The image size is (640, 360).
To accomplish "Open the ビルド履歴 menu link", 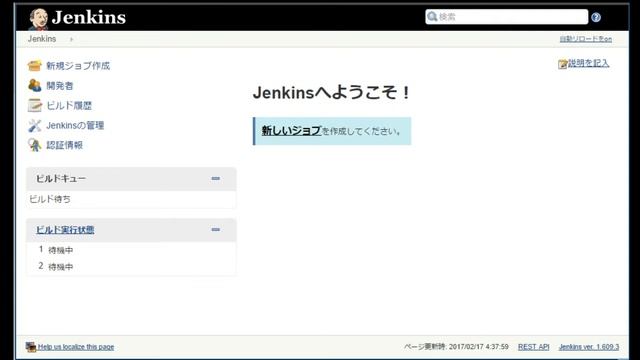I will 69,105.
